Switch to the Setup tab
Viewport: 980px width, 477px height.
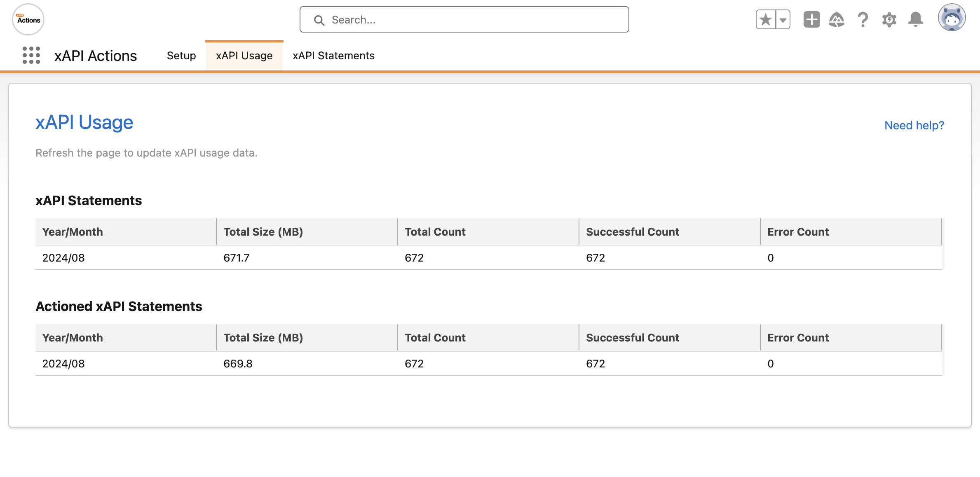pos(181,56)
